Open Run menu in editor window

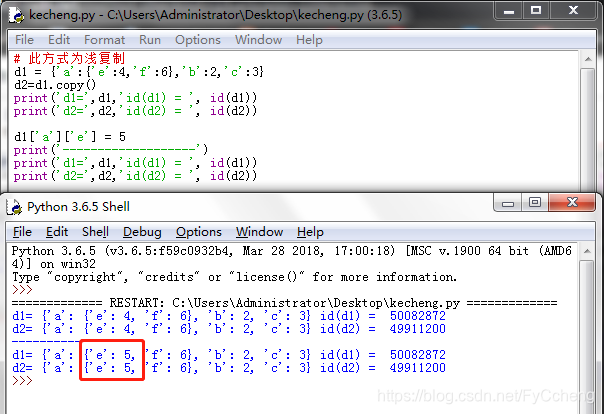(150, 40)
